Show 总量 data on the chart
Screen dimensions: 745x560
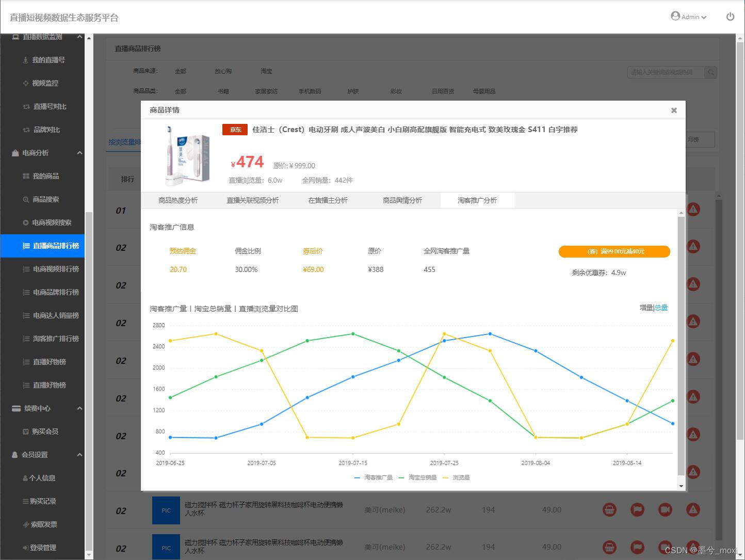pyautogui.click(x=661, y=308)
